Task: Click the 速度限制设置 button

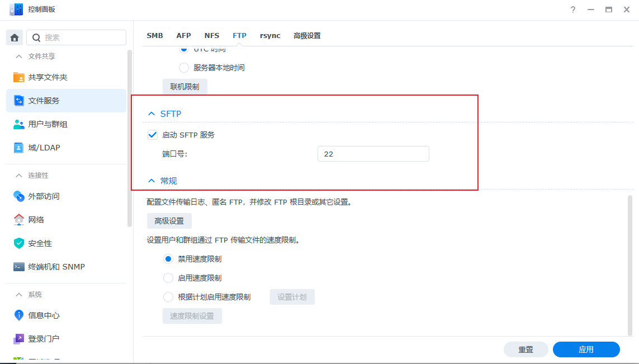Action: 192,316
